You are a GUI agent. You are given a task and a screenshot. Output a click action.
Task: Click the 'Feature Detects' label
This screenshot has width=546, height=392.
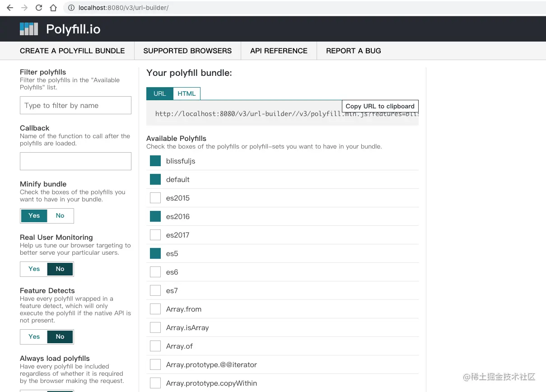(x=47, y=291)
